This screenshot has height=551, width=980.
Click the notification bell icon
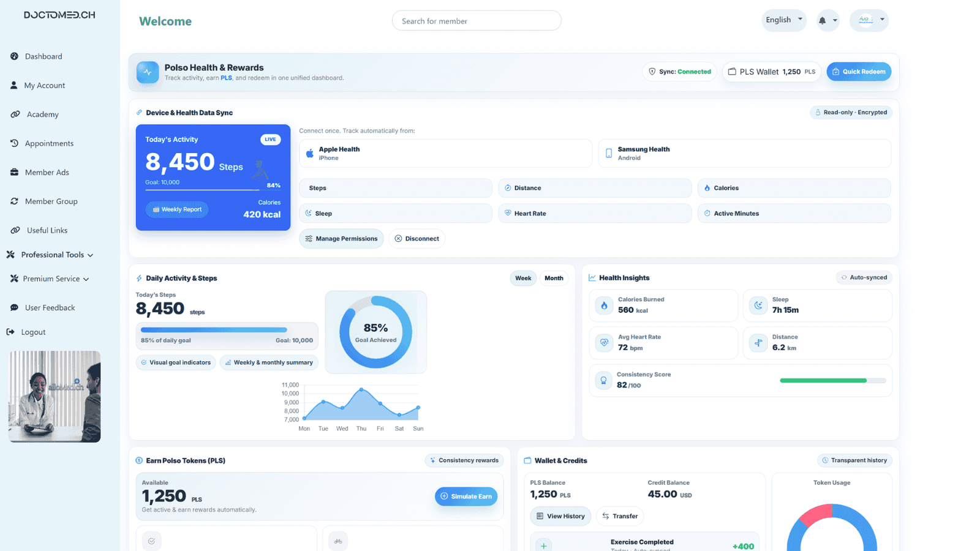[x=822, y=21]
